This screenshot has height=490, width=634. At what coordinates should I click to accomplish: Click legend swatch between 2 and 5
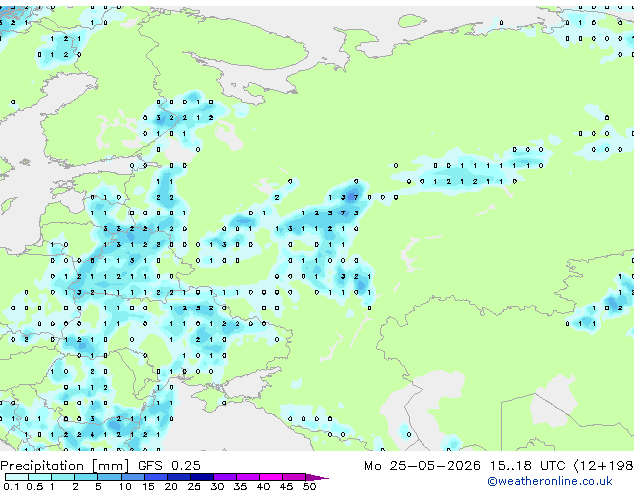point(86,477)
